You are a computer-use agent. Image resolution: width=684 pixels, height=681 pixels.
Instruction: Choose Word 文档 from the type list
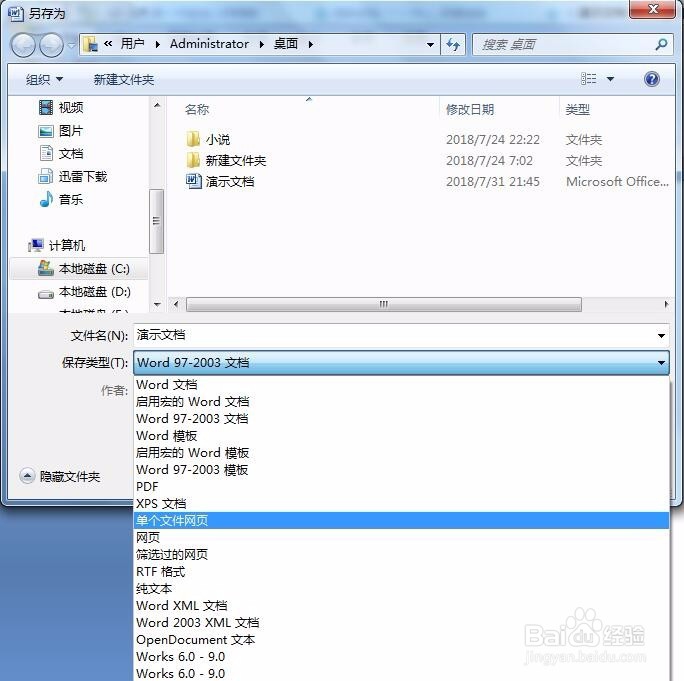[x=401, y=385]
